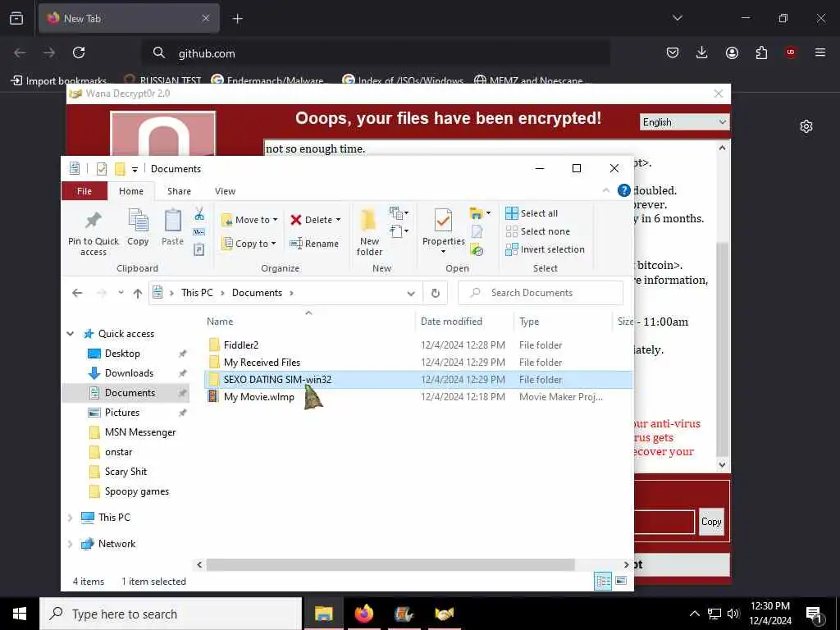This screenshot has height=630, width=840.
Task: Click the Paste shortcut icon
Action: (199, 249)
